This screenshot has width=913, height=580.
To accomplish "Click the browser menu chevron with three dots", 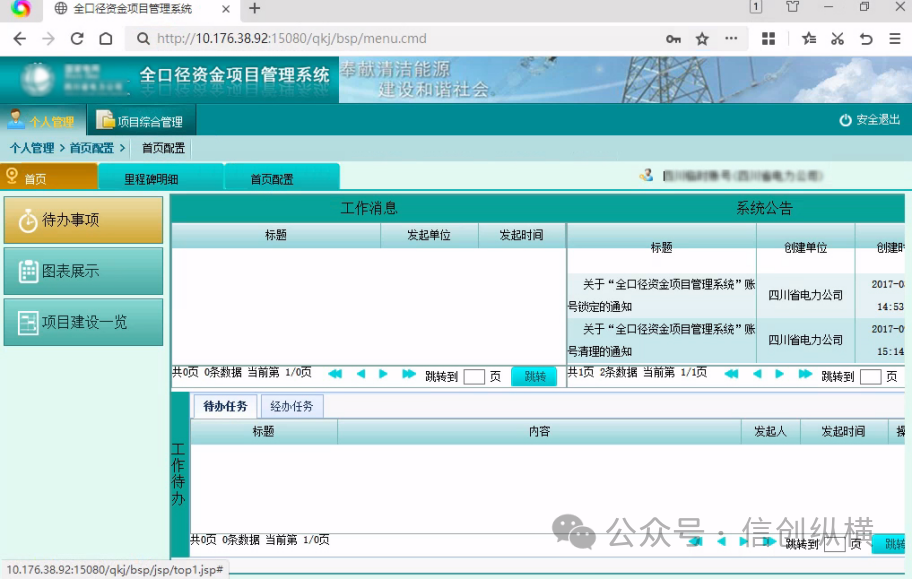I will coord(729,37).
